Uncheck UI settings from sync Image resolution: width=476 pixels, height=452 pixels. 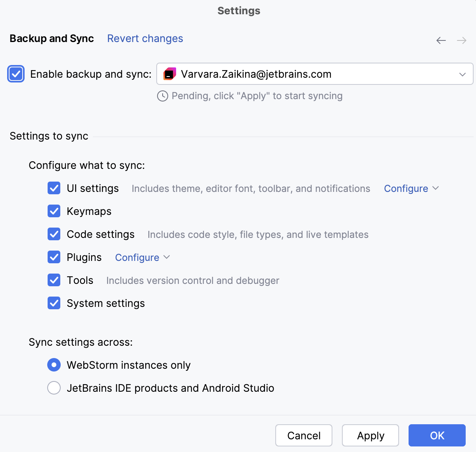pos(54,188)
